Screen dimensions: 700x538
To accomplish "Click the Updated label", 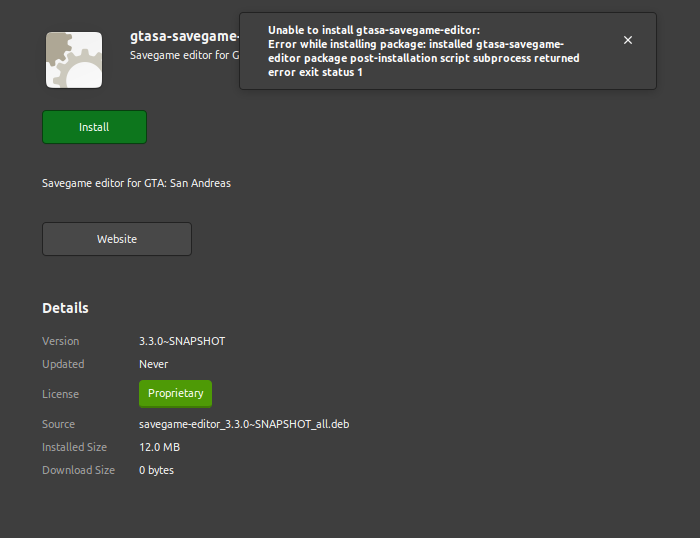I will [63, 364].
